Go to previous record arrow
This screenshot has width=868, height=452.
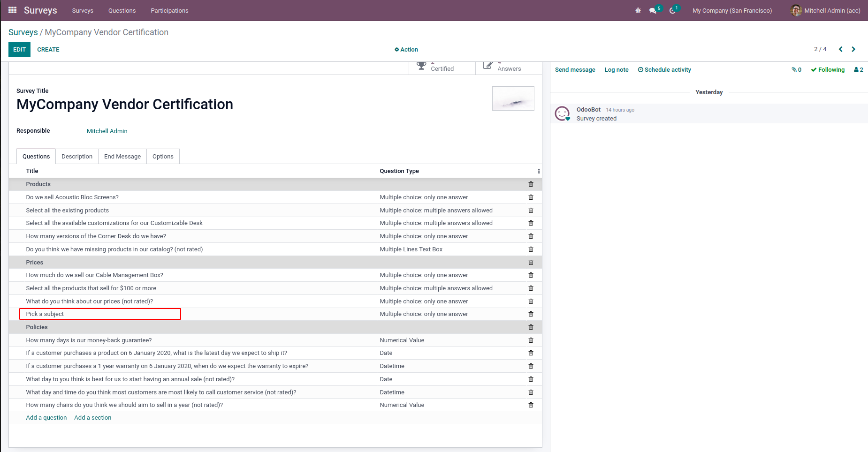[840, 49]
